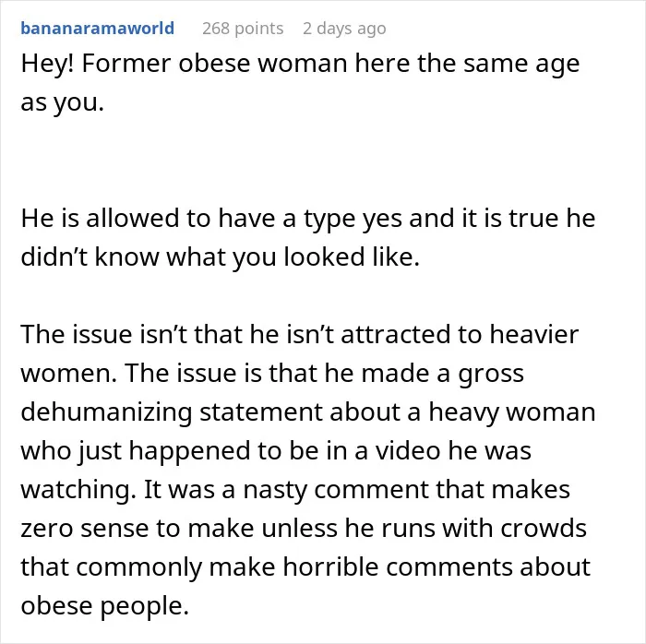
Task: Click the line starting "The issue isn't that he"
Action: 300,334
